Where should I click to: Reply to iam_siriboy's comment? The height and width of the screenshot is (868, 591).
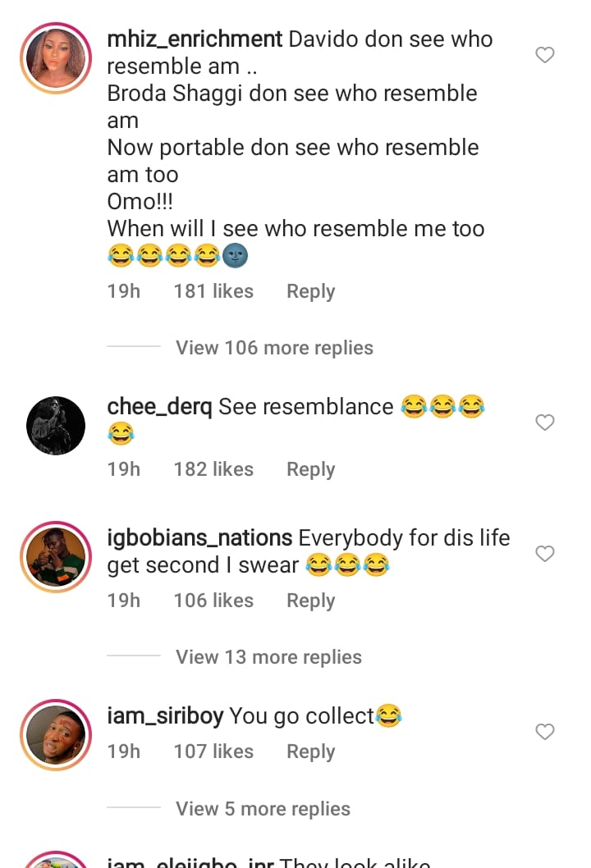tap(310, 752)
